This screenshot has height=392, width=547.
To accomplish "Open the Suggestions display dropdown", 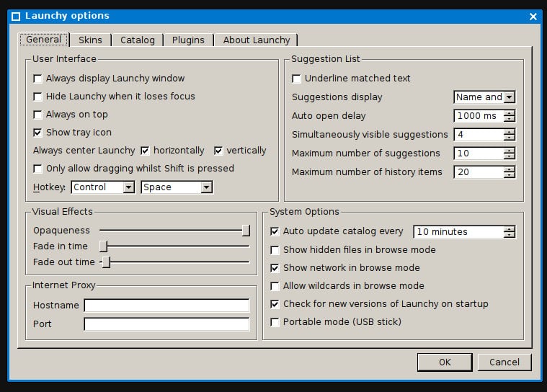I will (484, 97).
